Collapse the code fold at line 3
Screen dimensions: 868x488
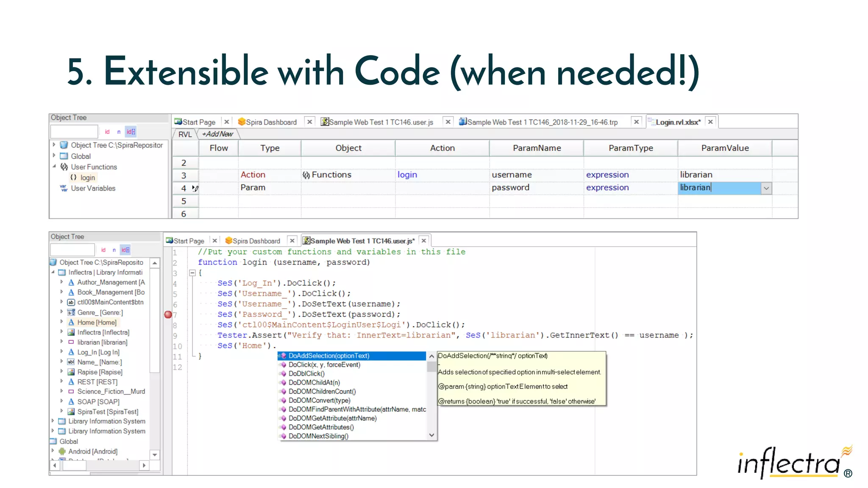192,273
